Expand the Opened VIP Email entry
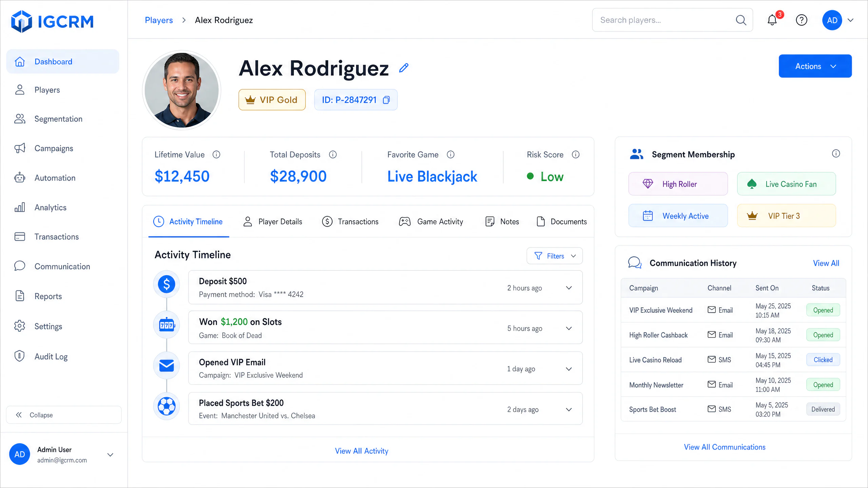 (x=569, y=369)
